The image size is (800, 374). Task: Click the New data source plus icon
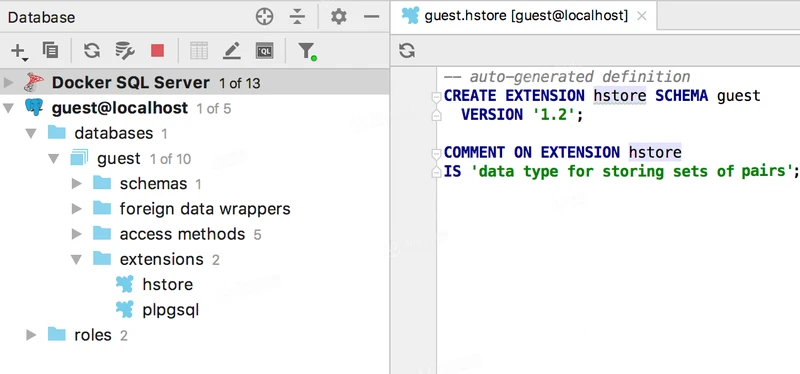(18, 51)
